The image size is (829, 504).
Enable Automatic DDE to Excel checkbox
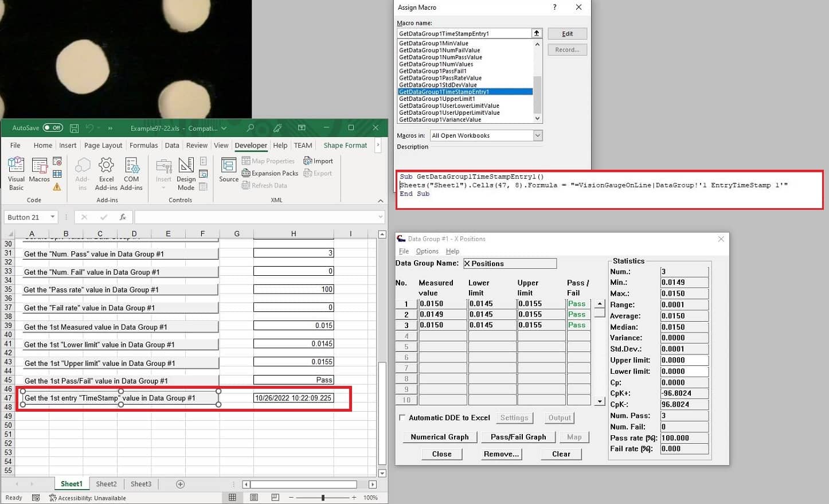point(402,417)
